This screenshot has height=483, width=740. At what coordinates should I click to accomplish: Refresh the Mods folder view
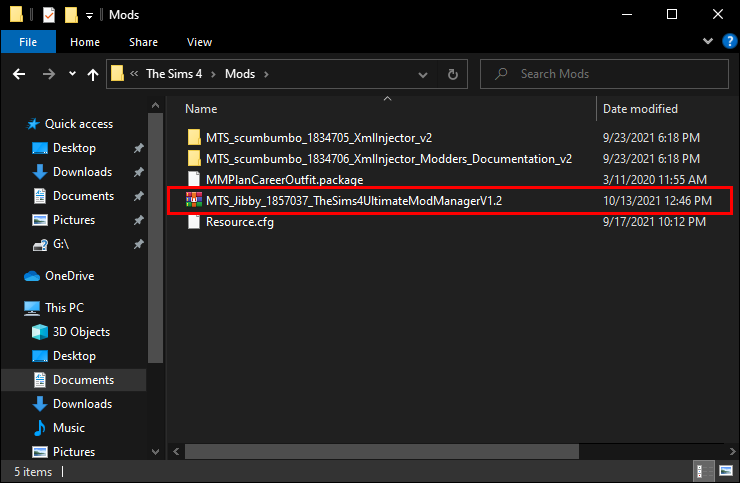tap(453, 74)
